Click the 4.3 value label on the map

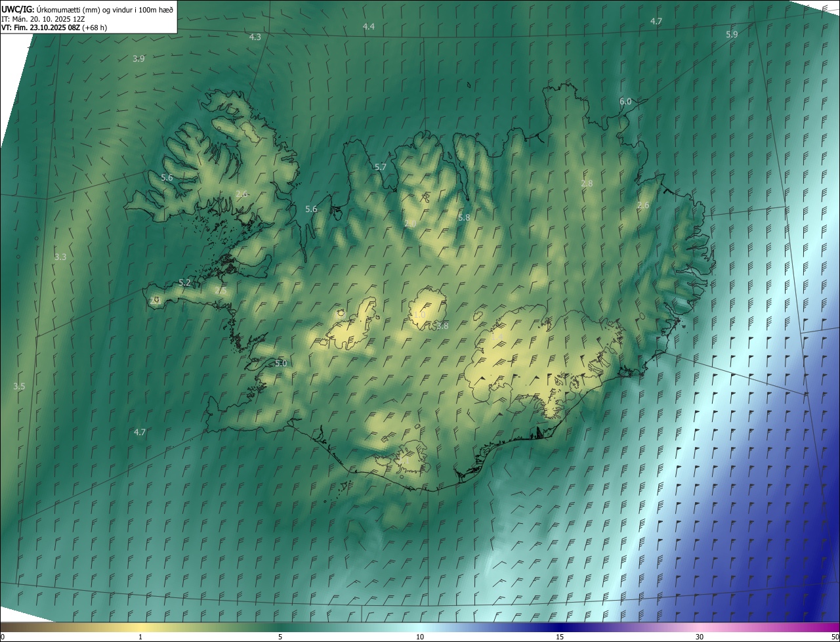(255, 37)
